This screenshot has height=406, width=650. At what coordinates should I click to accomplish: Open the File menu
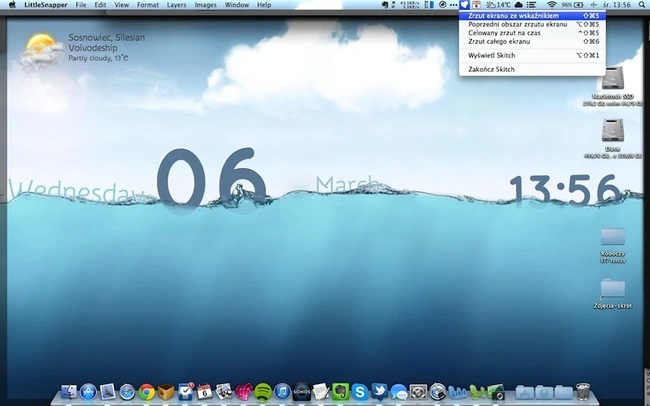pos(81,5)
